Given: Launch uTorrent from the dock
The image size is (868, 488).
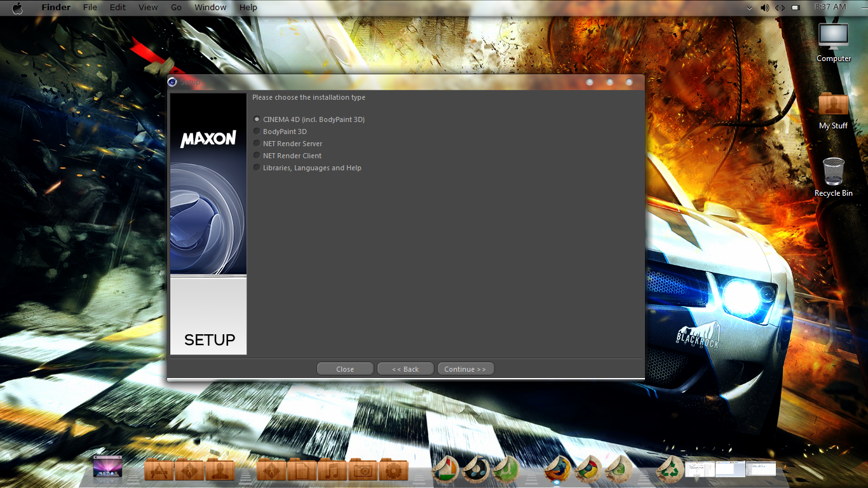Looking at the screenshot, I should 506,470.
